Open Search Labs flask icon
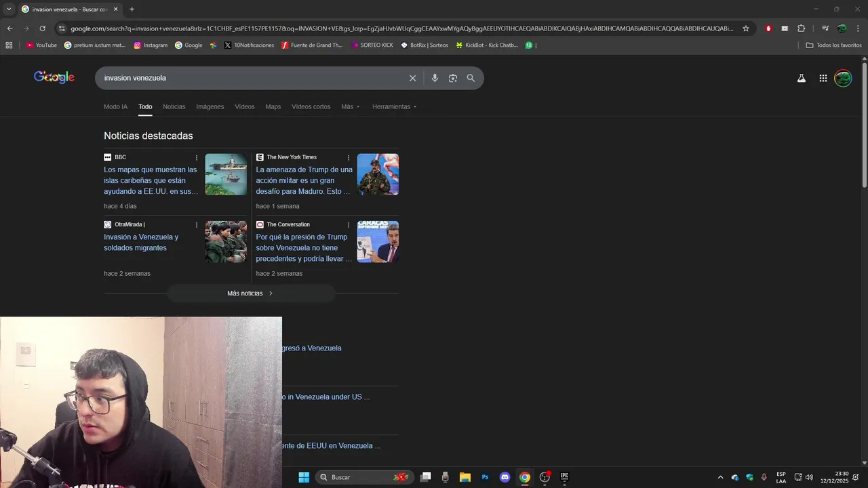This screenshot has width=868, height=488. pyautogui.click(x=801, y=78)
